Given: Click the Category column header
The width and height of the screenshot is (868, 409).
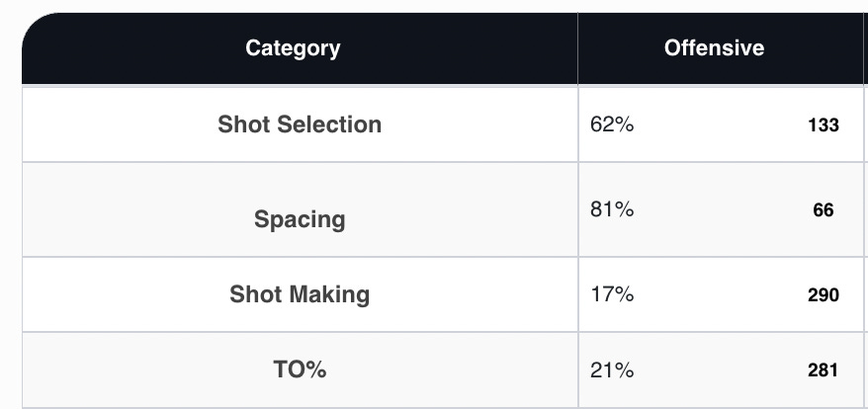Looking at the screenshot, I should click(x=293, y=48).
